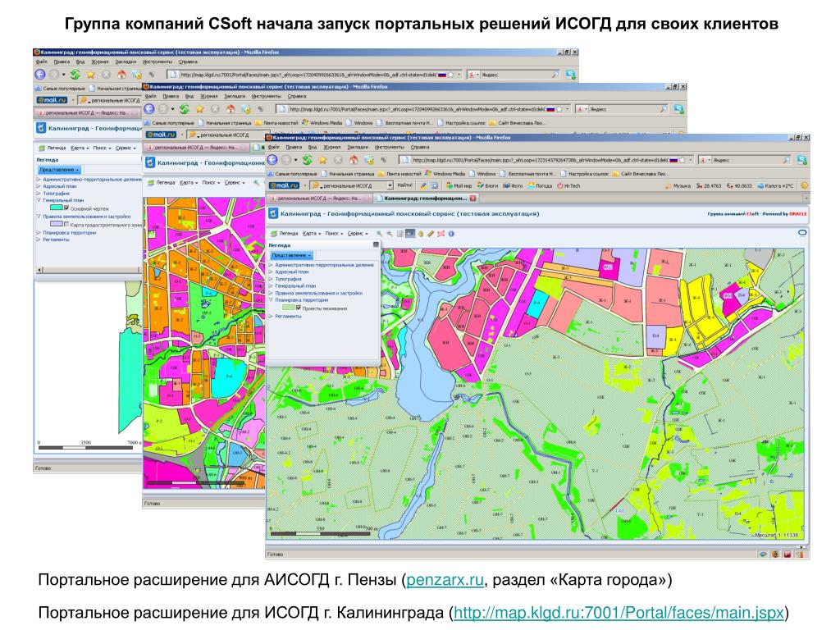Open Закладки menu in front Firefox window
This screenshot has height=630, width=840.
[358, 147]
